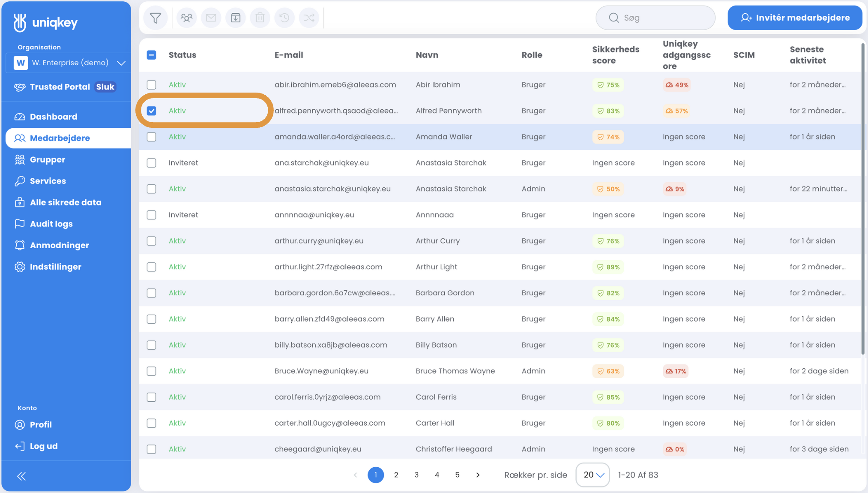Select checkbox for ana.starchak@uniqkey.eu row
868x493 pixels.
click(152, 163)
